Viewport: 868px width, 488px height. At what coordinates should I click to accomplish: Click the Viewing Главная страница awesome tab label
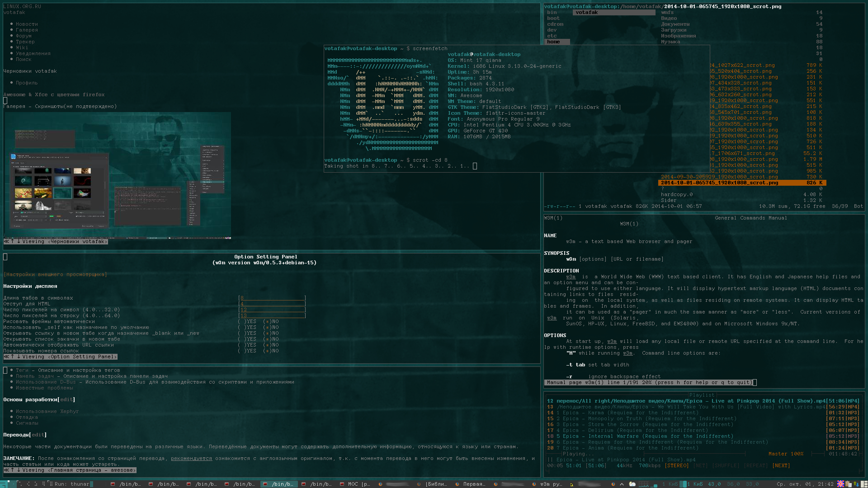80,470
